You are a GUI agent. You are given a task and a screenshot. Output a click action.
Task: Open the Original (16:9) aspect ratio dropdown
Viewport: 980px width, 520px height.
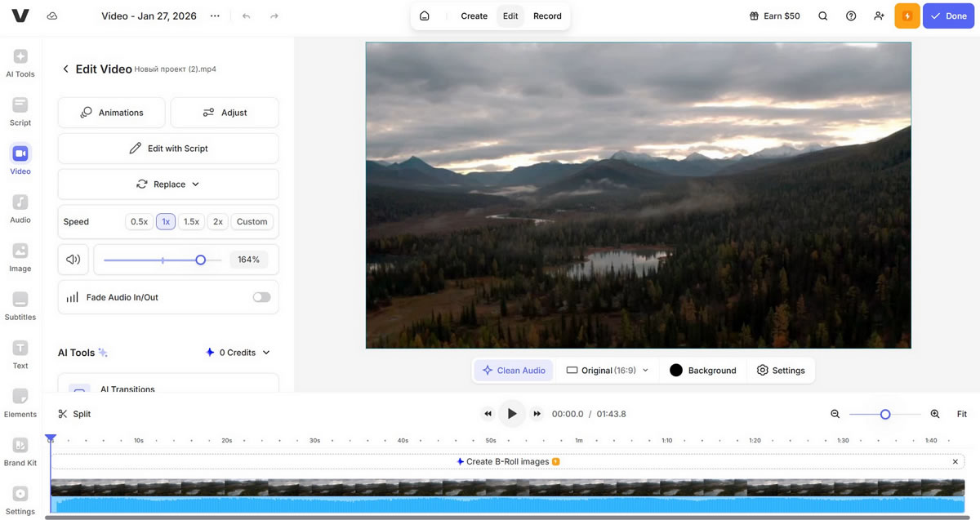pos(607,371)
